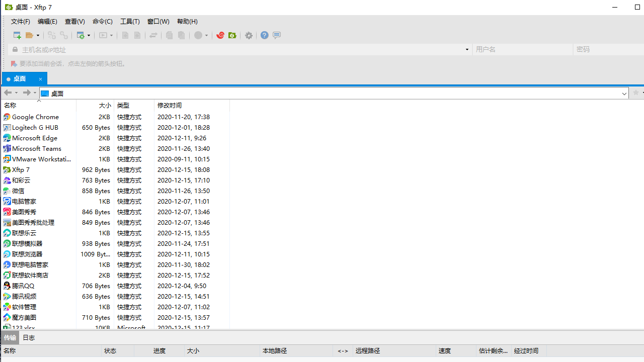Click the transfer direction arrows icon
644x362 pixels.
click(x=153, y=35)
